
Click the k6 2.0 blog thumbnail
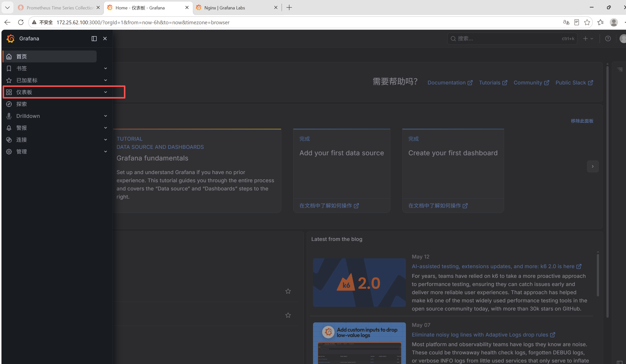pos(359,282)
